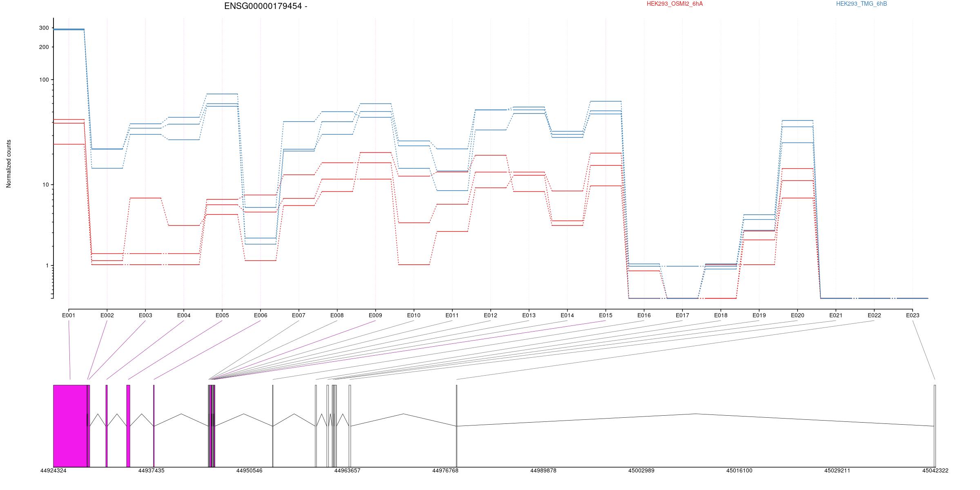Click genomic coordinate 45029211
Image resolution: width=980 pixels, height=490 pixels.
(x=837, y=470)
